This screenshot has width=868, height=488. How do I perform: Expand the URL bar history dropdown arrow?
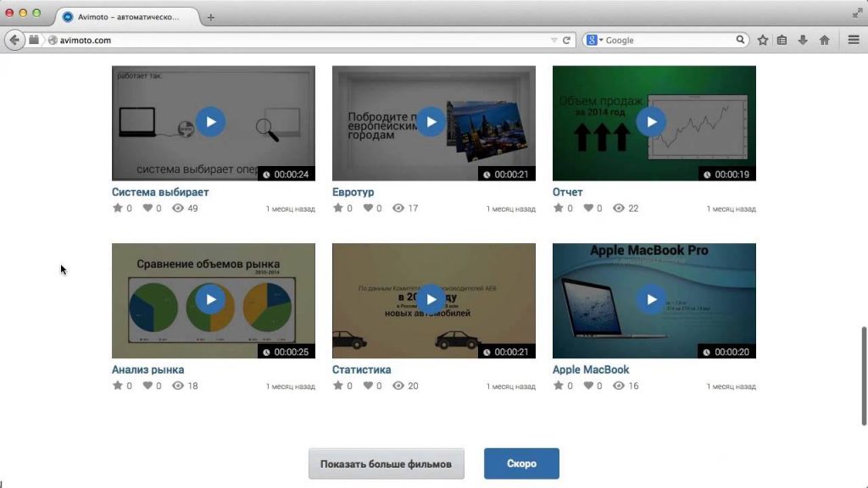click(554, 40)
